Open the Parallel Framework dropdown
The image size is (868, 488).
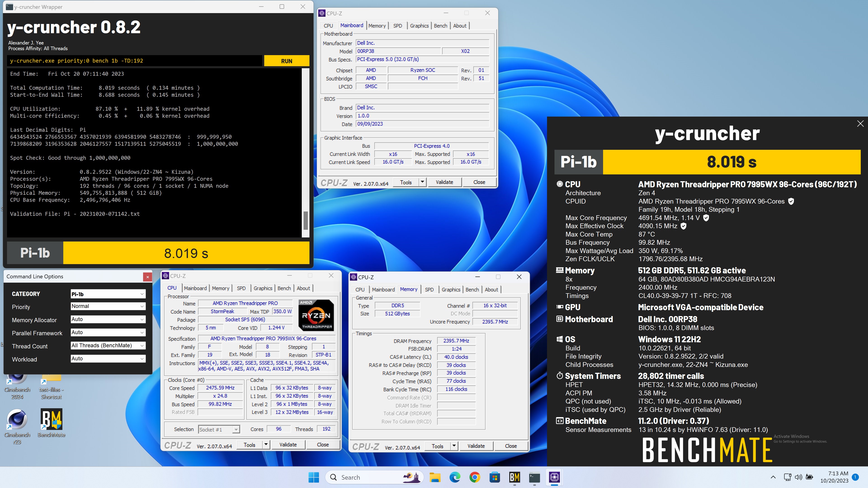coord(108,332)
